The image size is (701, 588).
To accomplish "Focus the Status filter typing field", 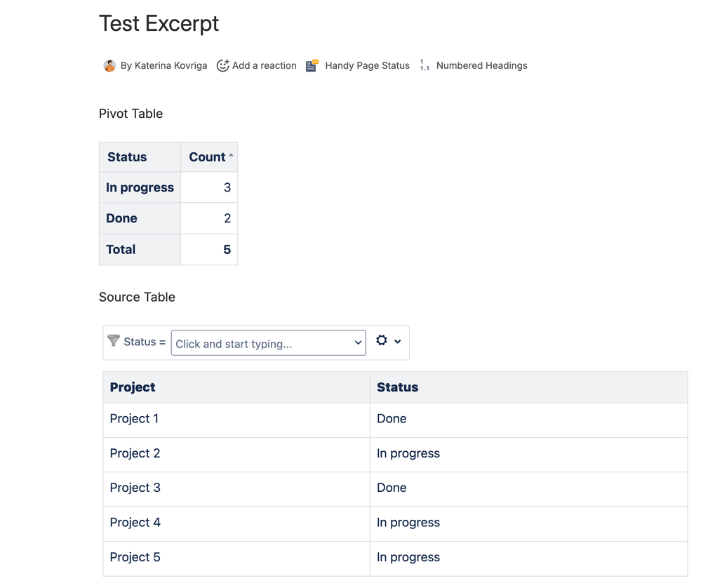I will [x=260, y=343].
